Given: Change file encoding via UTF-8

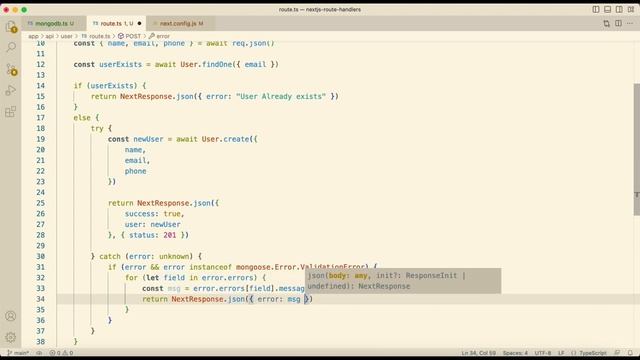Looking at the screenshot, I should tap(542, 353).
